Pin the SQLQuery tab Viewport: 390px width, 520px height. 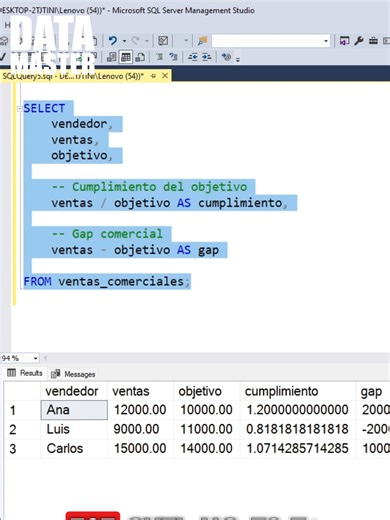(153, 76)
